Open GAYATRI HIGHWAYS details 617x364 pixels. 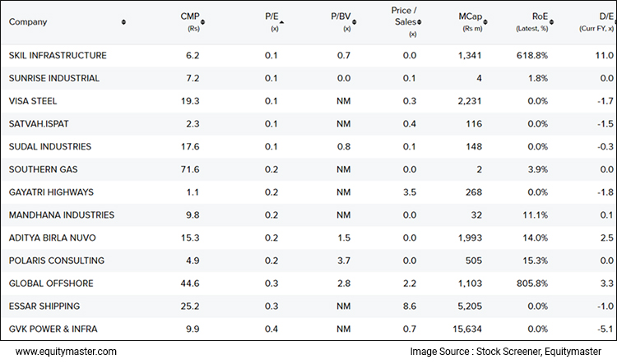pos(51,192)
